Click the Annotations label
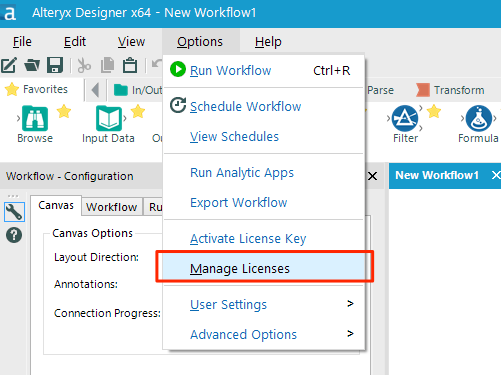 (x=86, y=284)
